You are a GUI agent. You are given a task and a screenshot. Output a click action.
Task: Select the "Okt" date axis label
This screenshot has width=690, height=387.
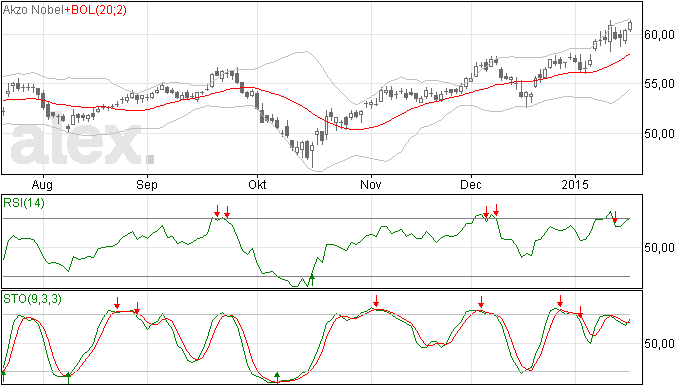pyautogui.click(x=257, y=184)
